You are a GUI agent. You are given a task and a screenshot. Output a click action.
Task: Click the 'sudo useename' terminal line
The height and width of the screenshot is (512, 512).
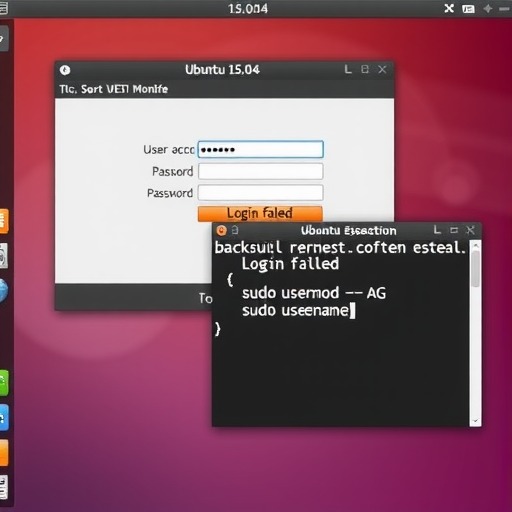pos(295,311)
